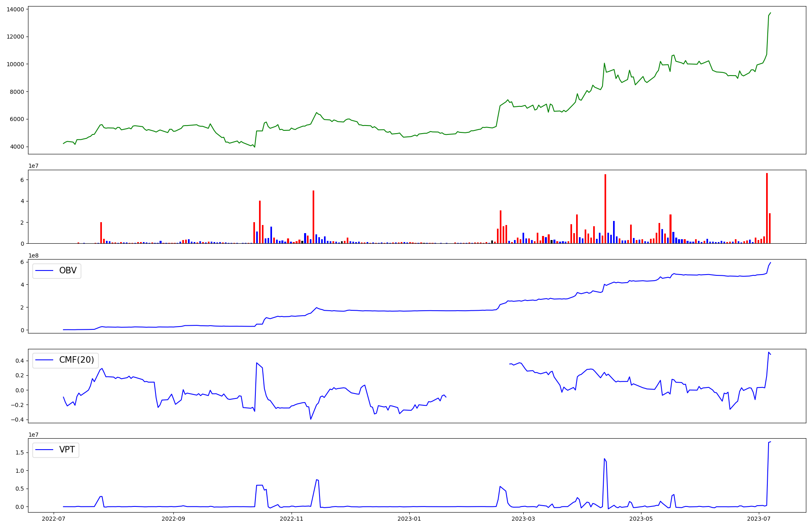Click the CMF(20) legend label
Viewport: 812px width, 528px height.
click(x=76, y=360)
